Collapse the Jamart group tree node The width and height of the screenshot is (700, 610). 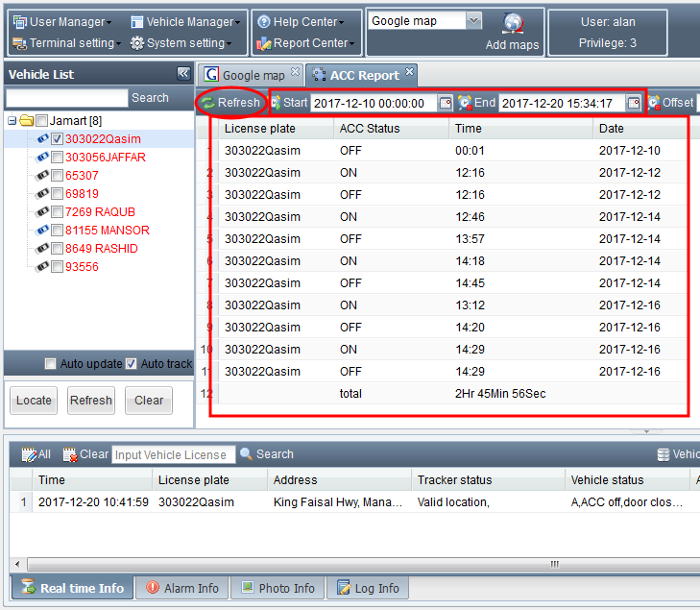coord(11,121)
